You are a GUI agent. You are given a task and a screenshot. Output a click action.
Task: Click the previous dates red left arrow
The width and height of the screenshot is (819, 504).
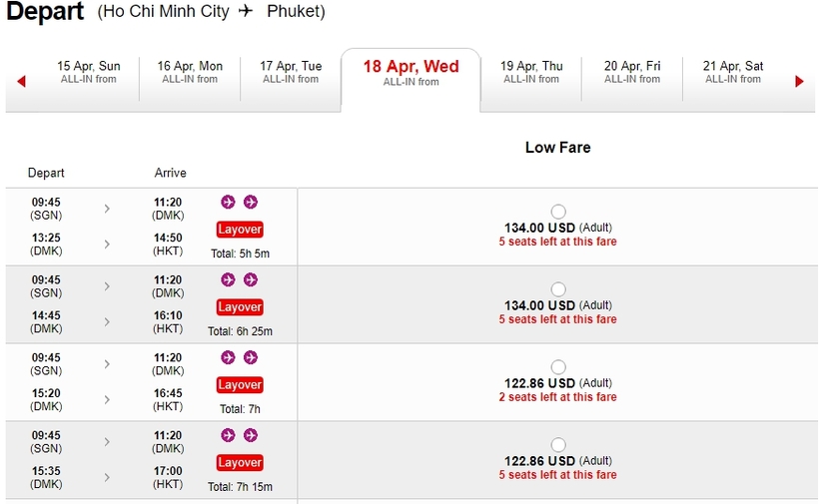tap(21, 82)
